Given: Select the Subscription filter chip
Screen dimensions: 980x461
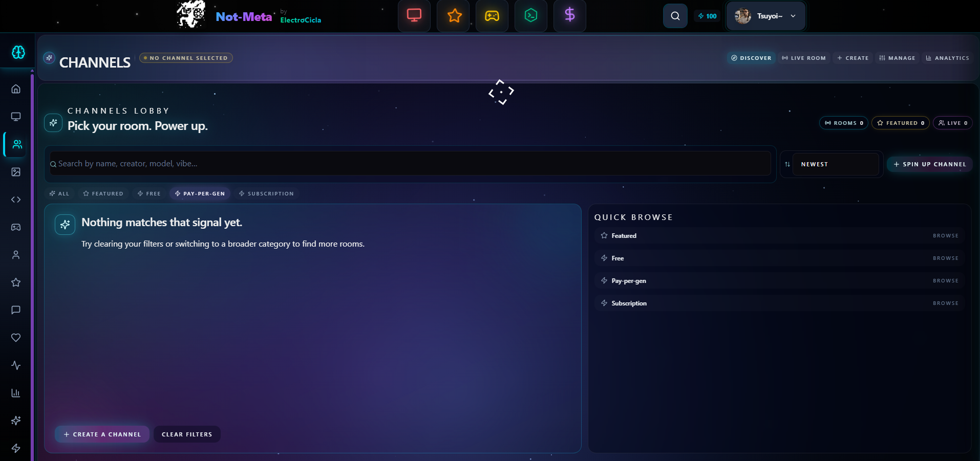Looking at the screenshot, I should point(267,193).
